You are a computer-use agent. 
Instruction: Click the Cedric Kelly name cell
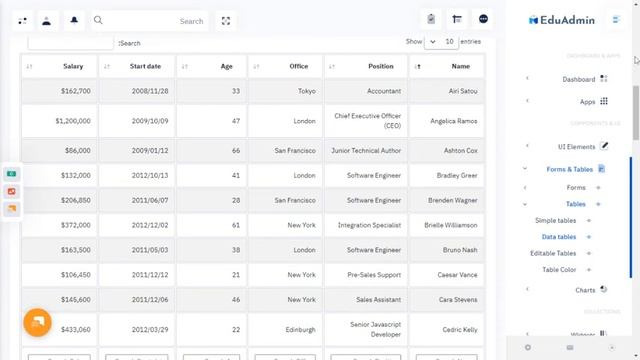tap(446, 329)
